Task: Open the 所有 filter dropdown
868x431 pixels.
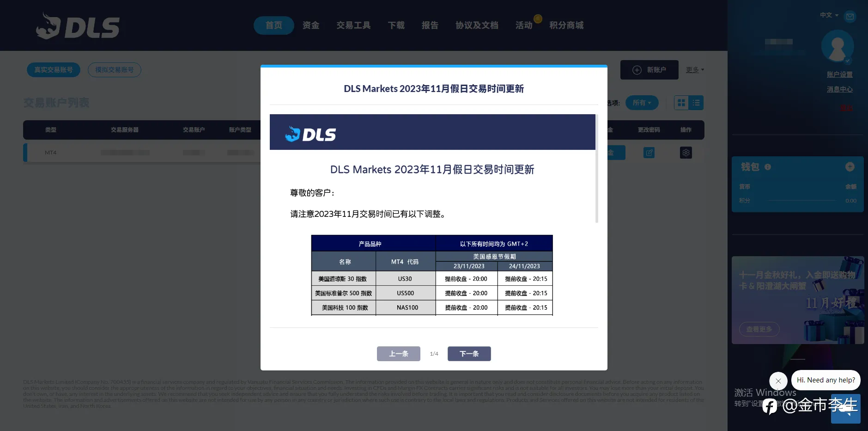Action: pyautogui.click(x=642, y=103)
